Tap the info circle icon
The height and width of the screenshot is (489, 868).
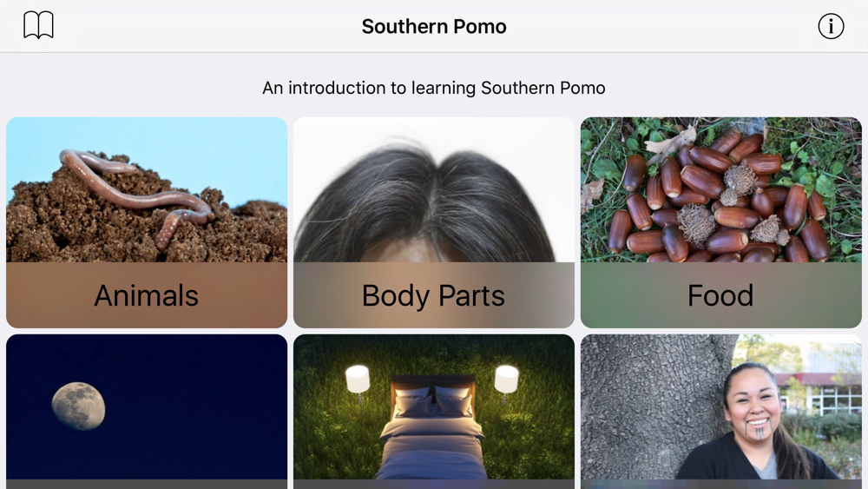point(831,26)
